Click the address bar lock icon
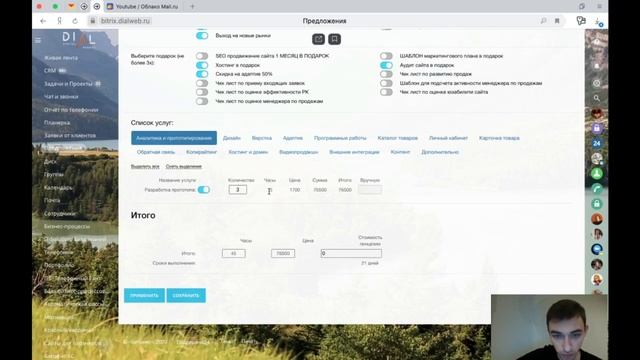 [x=93, y=21]
